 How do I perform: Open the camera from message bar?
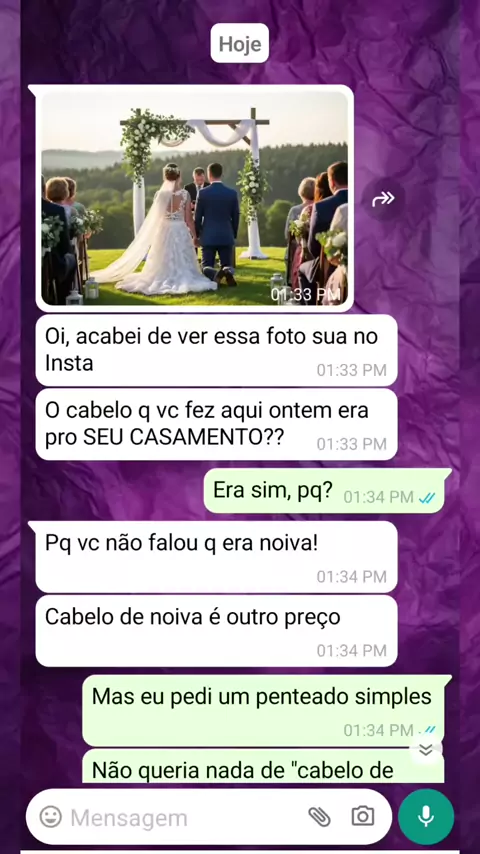(x=363, y=816)
